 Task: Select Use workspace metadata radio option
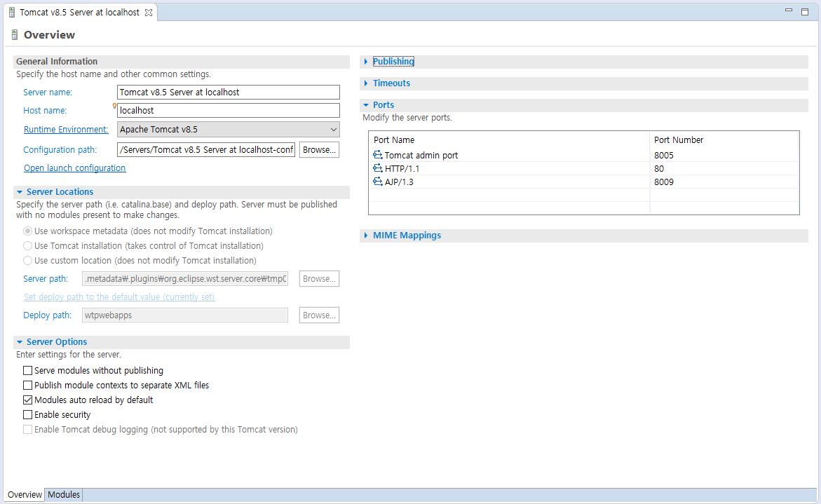click(x=28, y=231)
